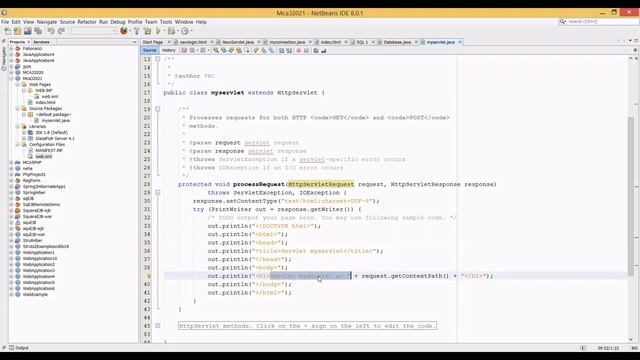Open the Refactor menu
Screen dimensions: 640x360
87,22
